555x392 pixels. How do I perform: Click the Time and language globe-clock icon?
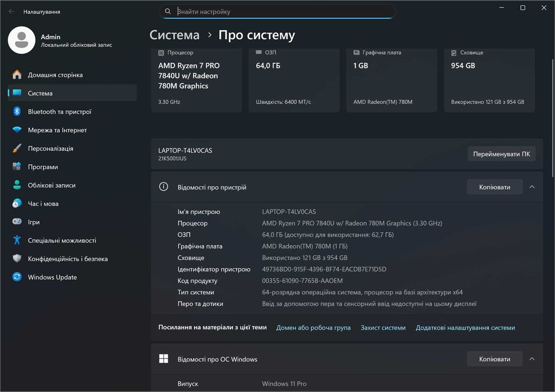[17, 203]
